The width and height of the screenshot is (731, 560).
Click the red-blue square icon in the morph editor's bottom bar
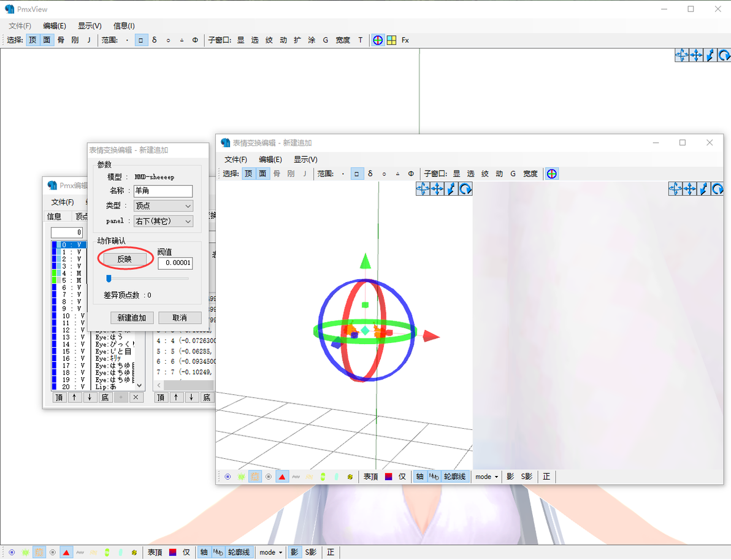click(388, 477)
